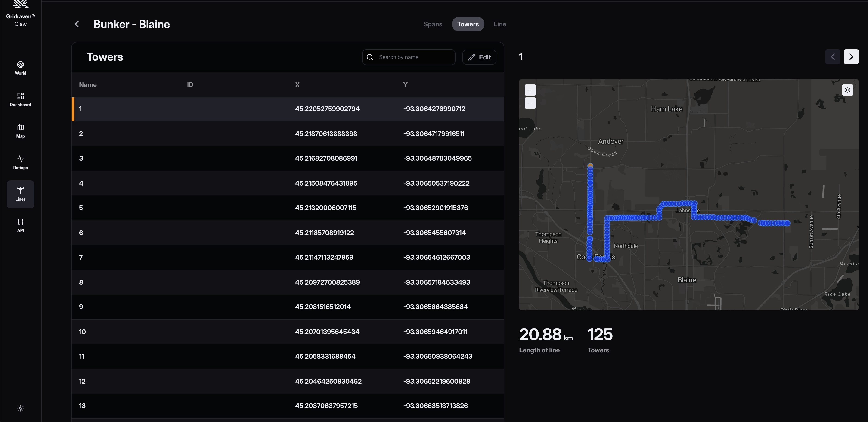Open the Map sidebar icon

(21, 127)
